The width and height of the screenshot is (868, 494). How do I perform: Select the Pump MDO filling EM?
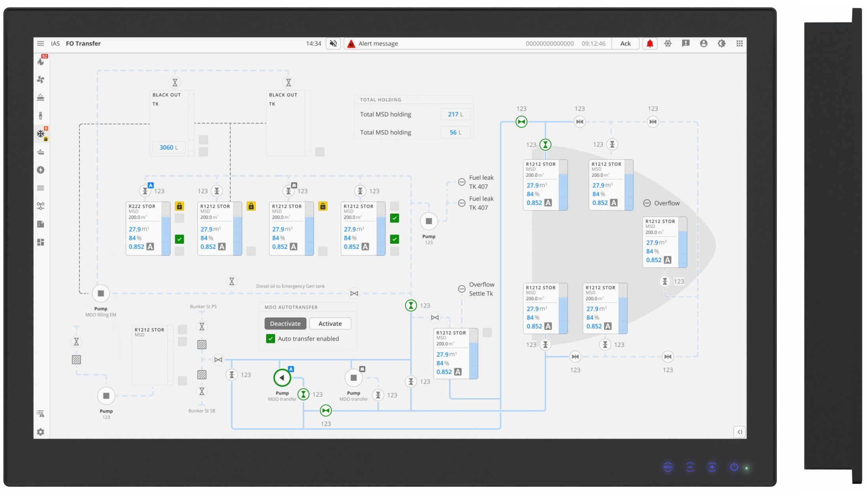tap(101, 293)
